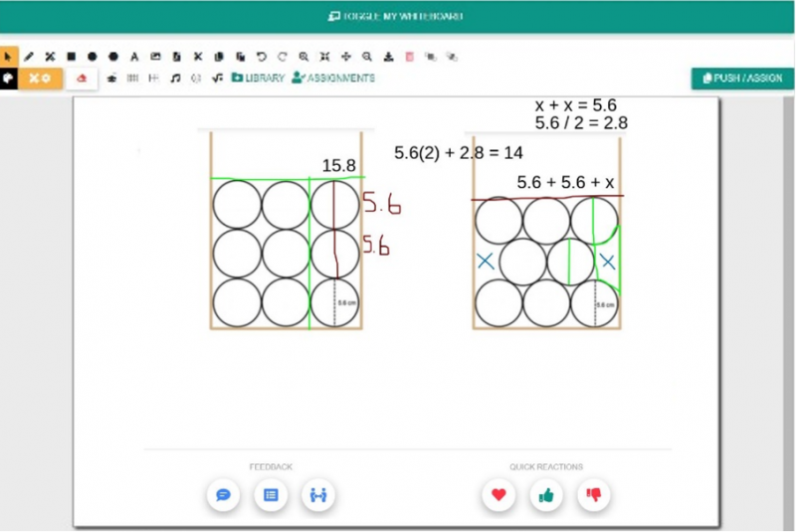Click the orange tool settings button
The image size is (796, 532).
[40, 79]
